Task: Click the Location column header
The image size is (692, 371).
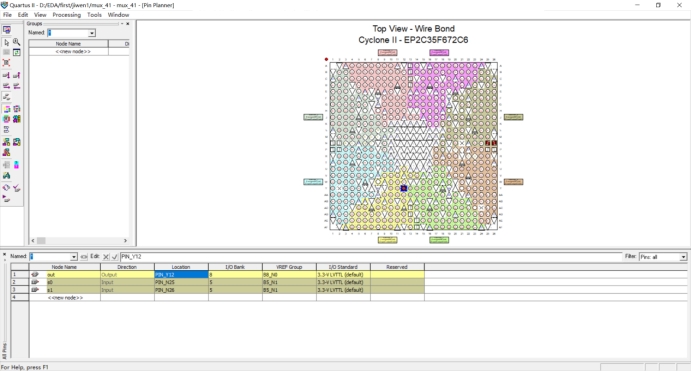Action: pos(181,267)
